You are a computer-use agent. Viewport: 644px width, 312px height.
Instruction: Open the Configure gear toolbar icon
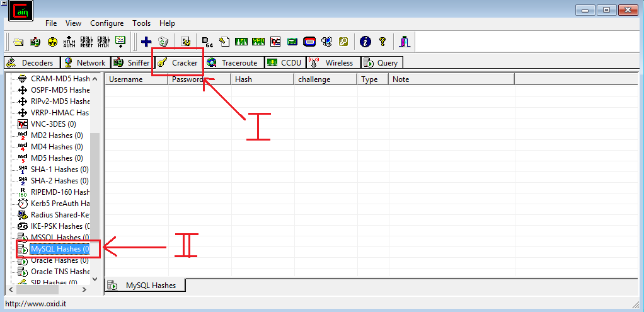[x=186, y=42]
